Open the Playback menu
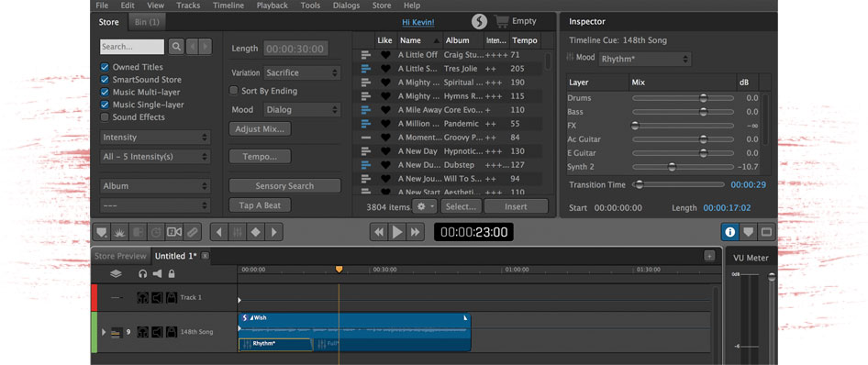 (272, 6)
